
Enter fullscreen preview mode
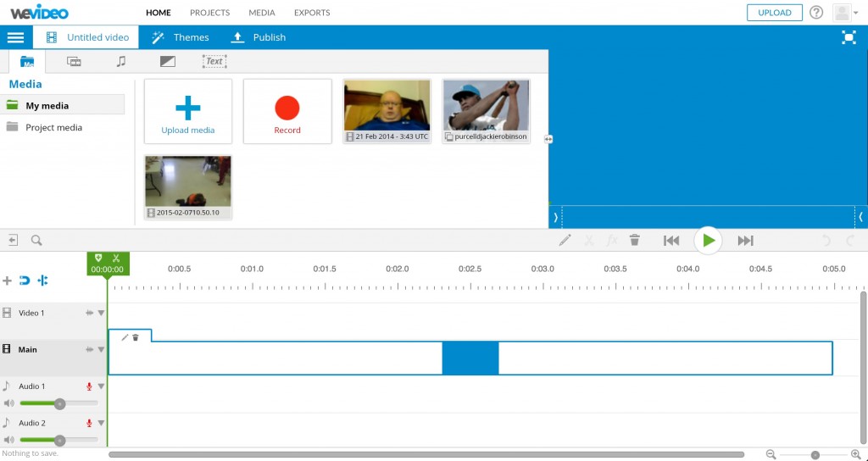pyautogui.click(x=849, y=37)
